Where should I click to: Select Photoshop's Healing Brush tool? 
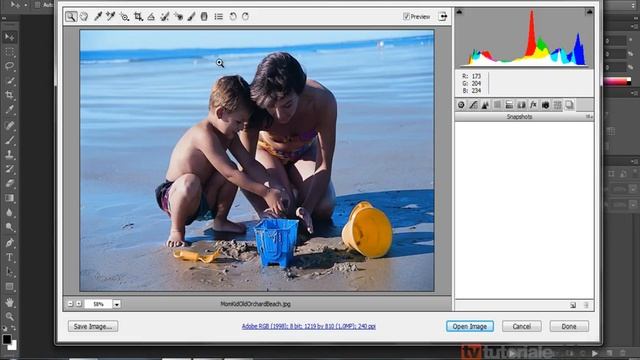(x=10, y=126)
